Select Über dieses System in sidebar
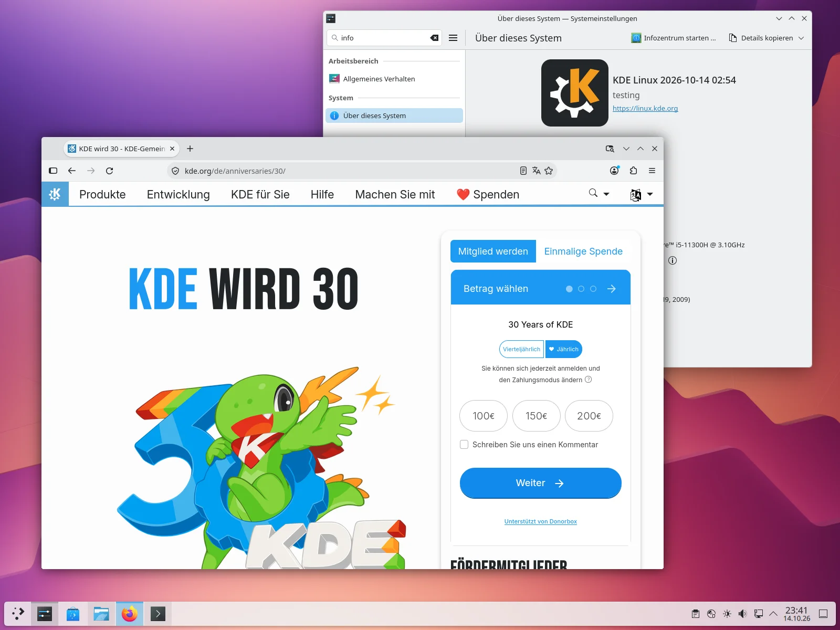 (x=394, y=115)
